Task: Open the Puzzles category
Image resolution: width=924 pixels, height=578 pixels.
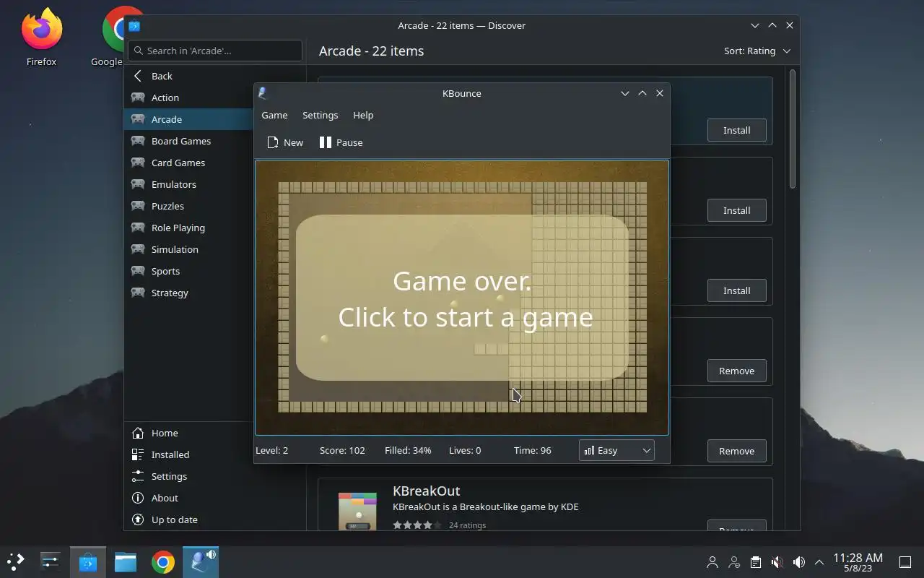Action: tap(189, 206)
